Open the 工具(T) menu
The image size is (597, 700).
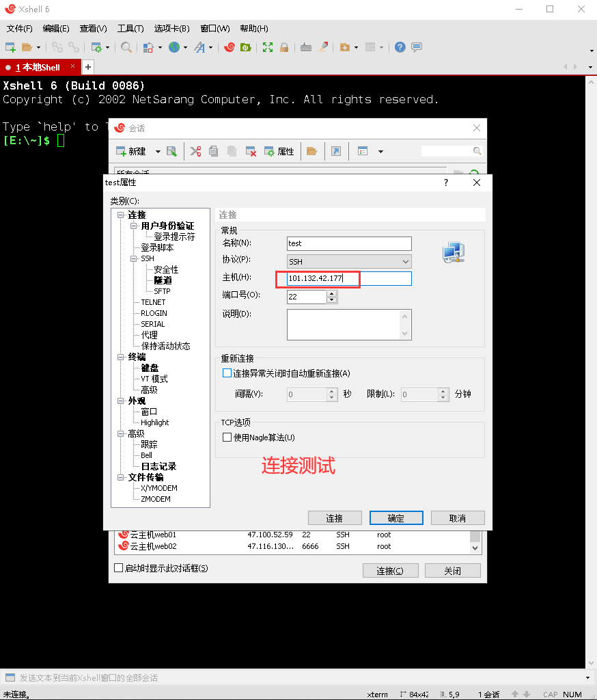(x=130, y=29)
